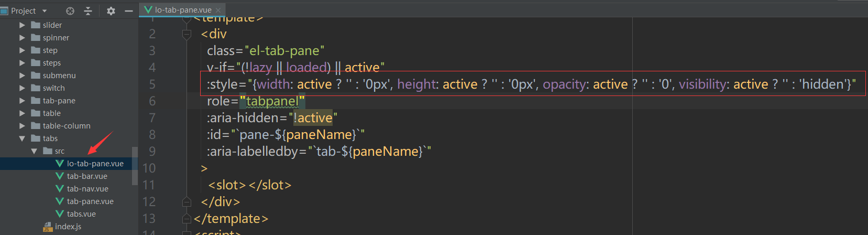Screen dimensions: 868x235
Task: Open the index.js file
Action: 68,227
